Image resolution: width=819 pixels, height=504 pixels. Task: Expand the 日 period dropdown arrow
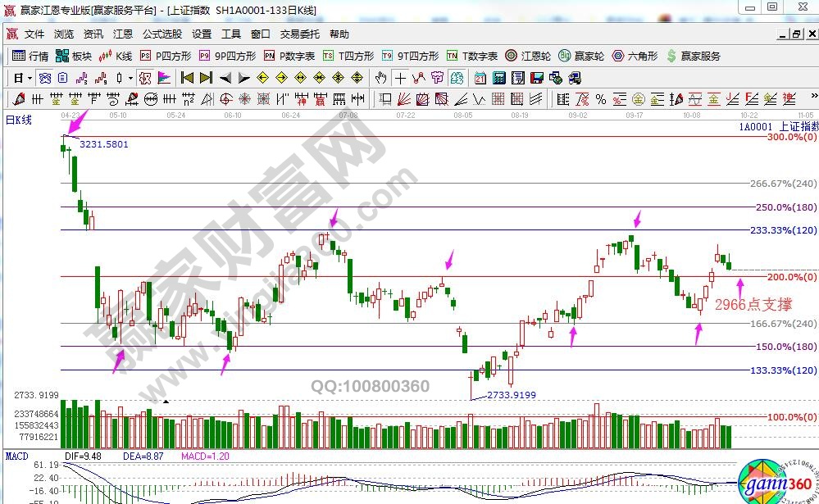click(30, 78)
